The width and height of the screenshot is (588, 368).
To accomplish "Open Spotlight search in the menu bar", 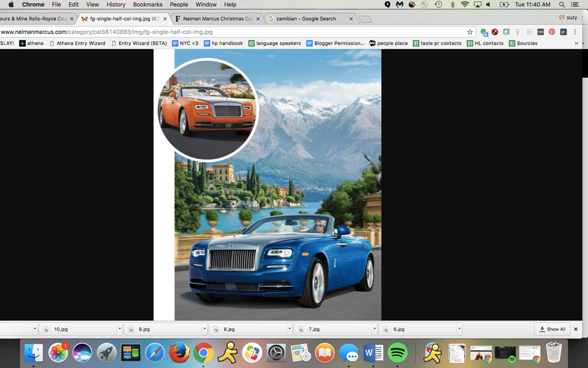I will pos(562,4).
